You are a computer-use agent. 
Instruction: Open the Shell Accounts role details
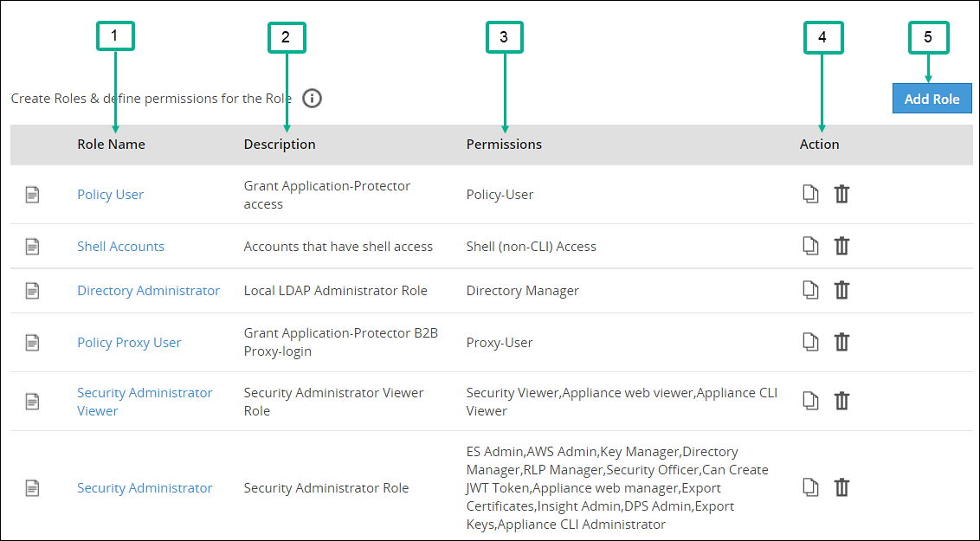point(120,246)
